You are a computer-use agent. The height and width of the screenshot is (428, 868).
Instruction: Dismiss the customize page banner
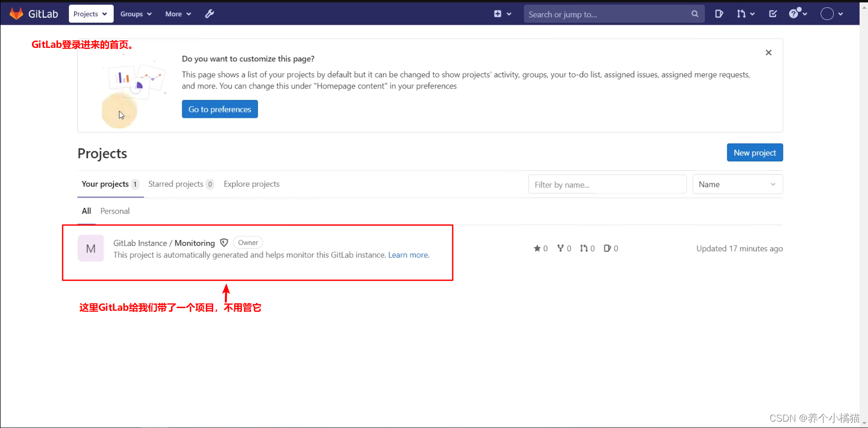769,53
